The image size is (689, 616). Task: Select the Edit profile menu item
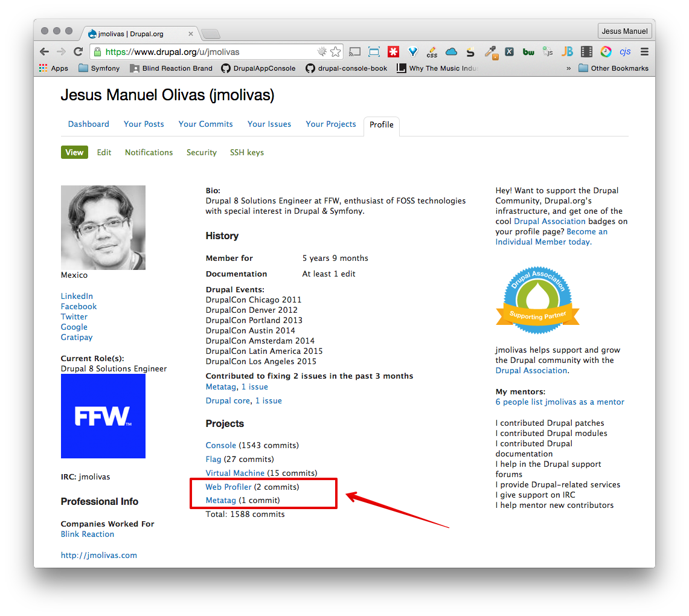(104, 152)
